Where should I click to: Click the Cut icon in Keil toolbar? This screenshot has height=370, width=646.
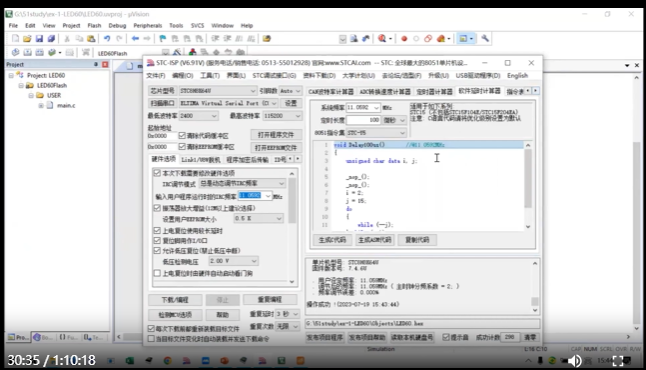67,39
